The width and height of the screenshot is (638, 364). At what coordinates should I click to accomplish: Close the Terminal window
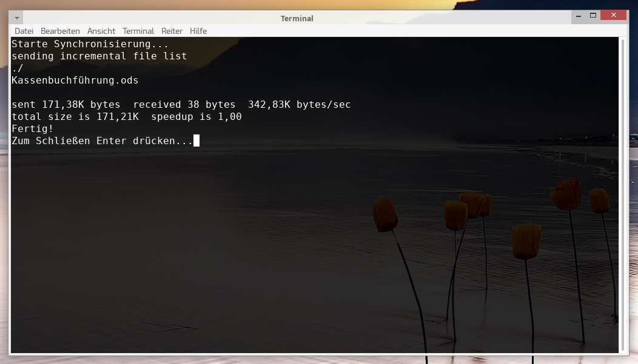[614, 15]
